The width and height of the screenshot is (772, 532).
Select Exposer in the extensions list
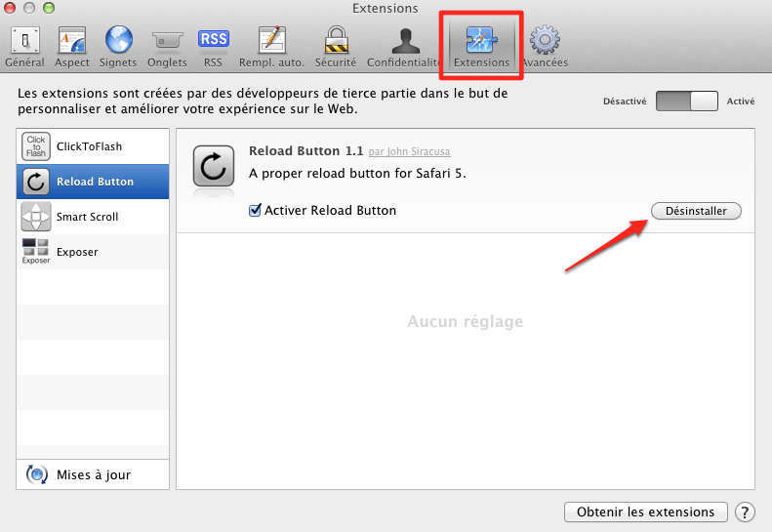pyautogui.click(x=93, y=252)
